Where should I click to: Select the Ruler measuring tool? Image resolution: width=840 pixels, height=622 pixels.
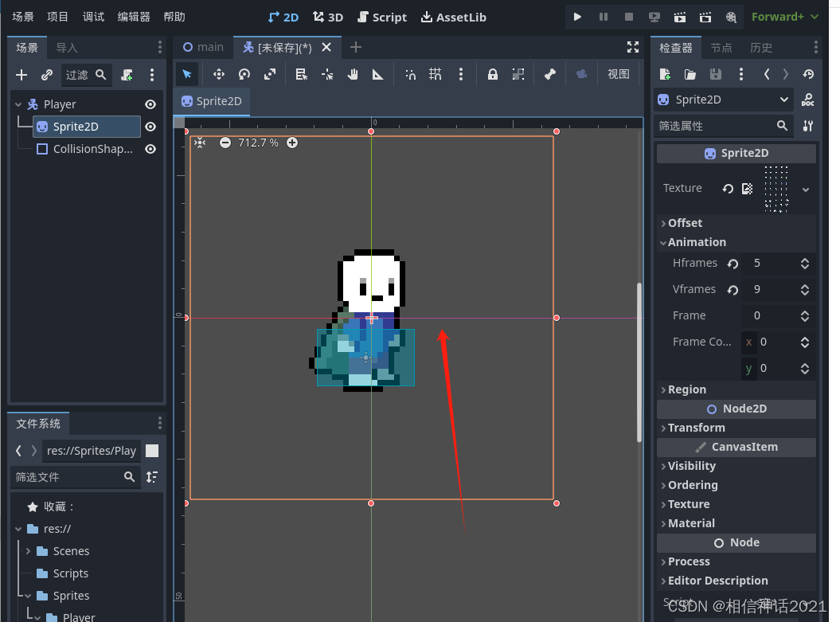(378, 74)
